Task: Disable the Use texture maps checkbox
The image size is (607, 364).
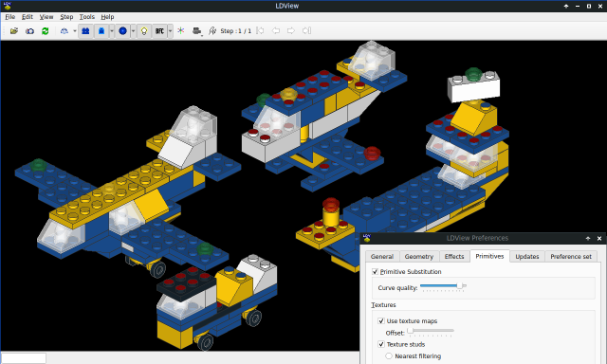Action: (381, 320)
